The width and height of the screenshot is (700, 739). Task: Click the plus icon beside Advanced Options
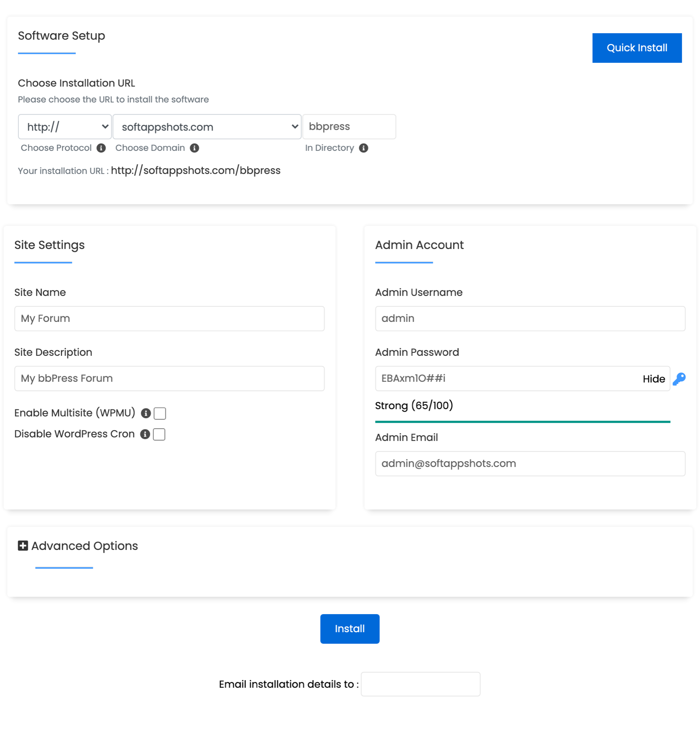pos(23,546)
